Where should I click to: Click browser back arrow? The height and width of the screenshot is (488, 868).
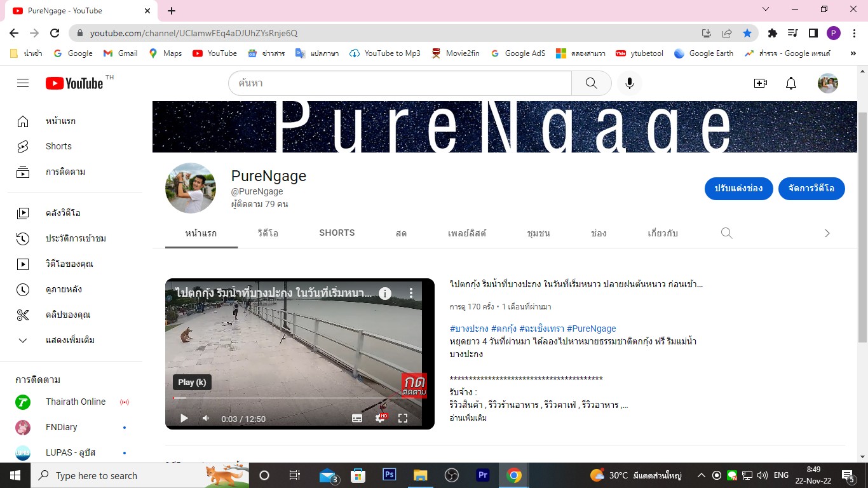point(14,33)
